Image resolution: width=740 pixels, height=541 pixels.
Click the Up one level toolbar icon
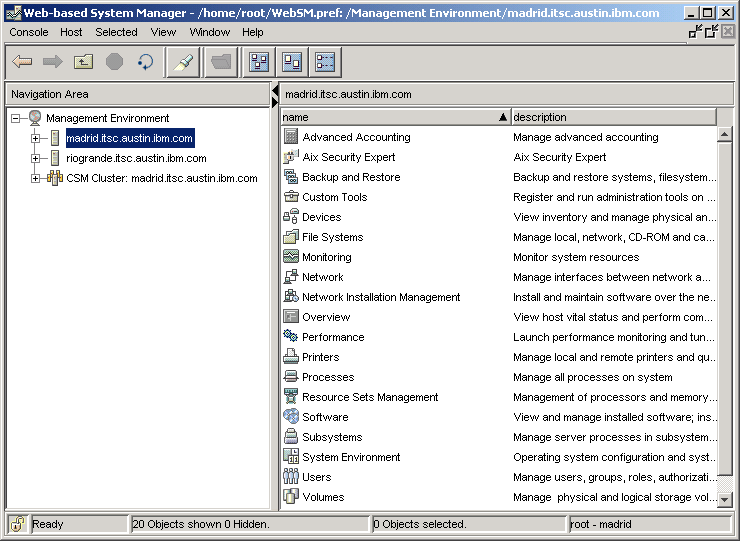83,62
